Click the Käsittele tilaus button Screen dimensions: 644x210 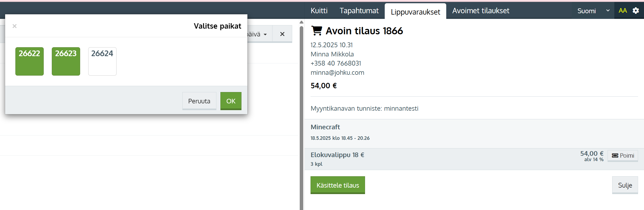[338, 185]
